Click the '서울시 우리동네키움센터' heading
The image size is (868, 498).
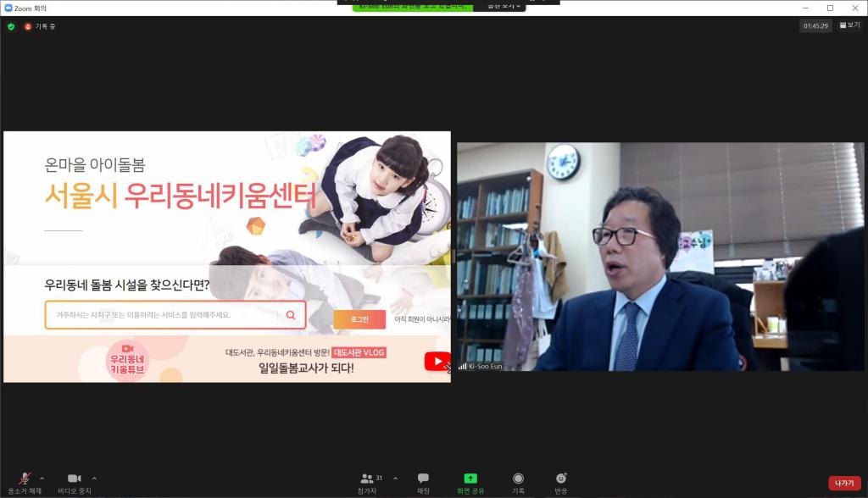[x=181, y=196]
